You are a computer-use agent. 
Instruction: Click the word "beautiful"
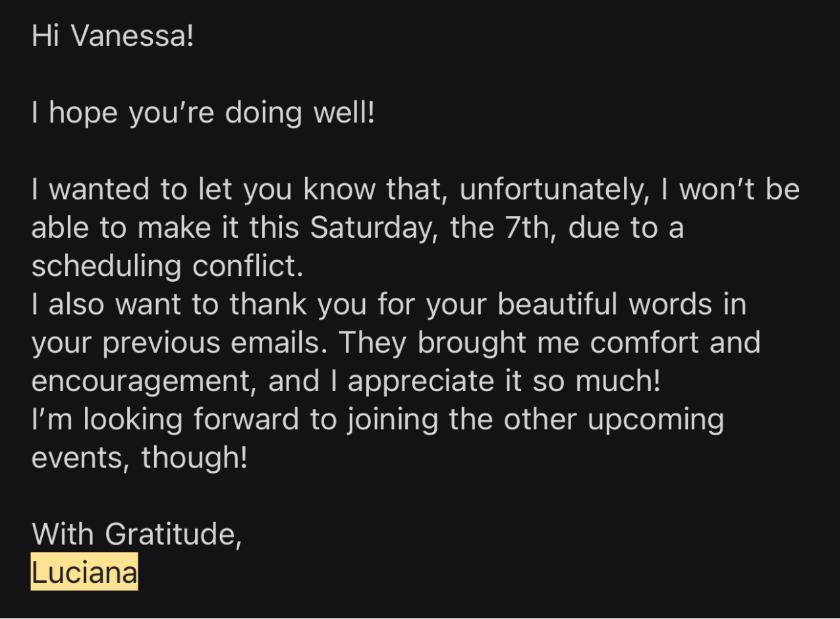tap(558, 304)
